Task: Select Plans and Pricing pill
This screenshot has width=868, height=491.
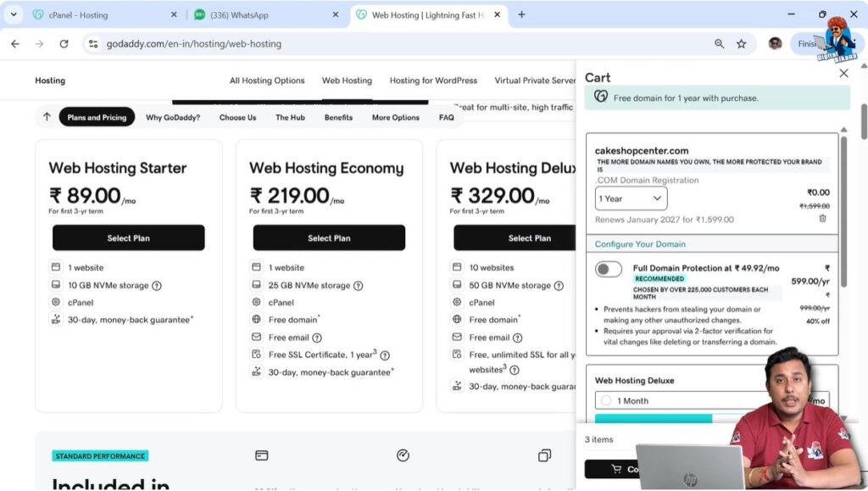Action: 97,117
